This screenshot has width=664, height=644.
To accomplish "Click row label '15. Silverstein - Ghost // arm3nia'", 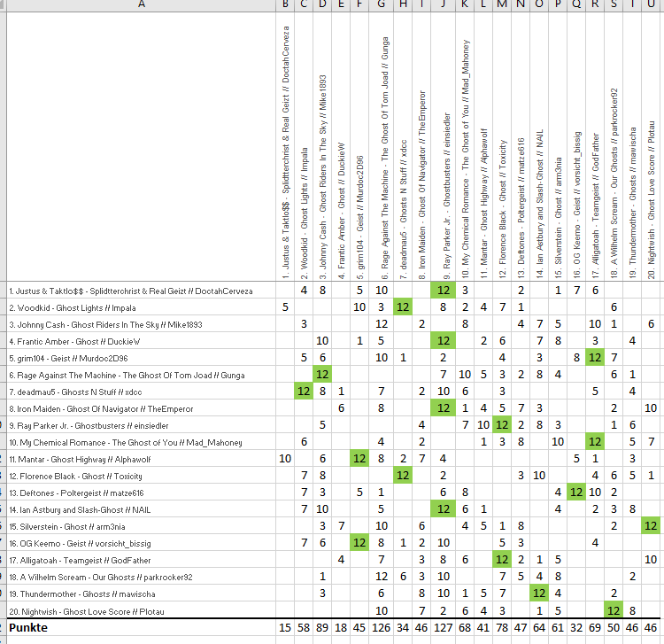I will tap(67, 527).
